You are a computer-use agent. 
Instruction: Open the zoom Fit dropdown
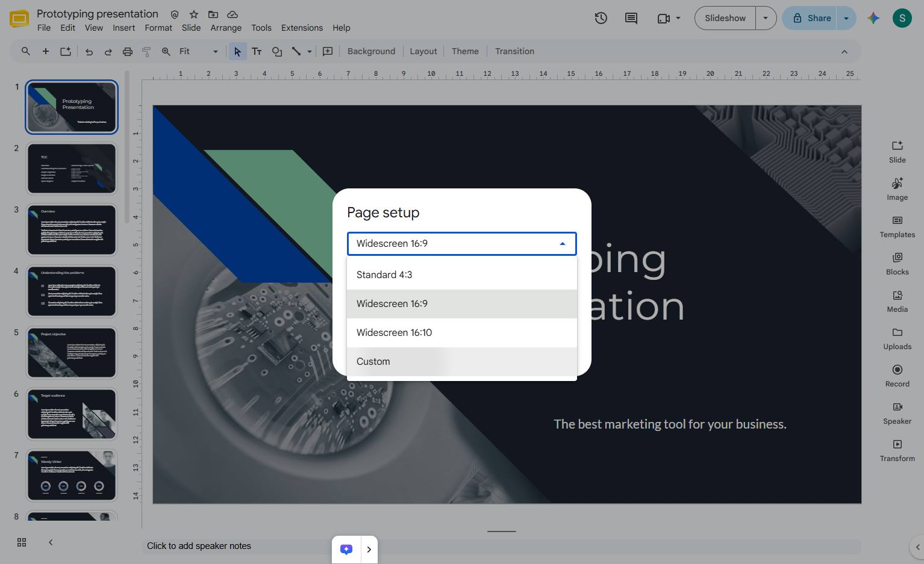(x=199, y=52)
